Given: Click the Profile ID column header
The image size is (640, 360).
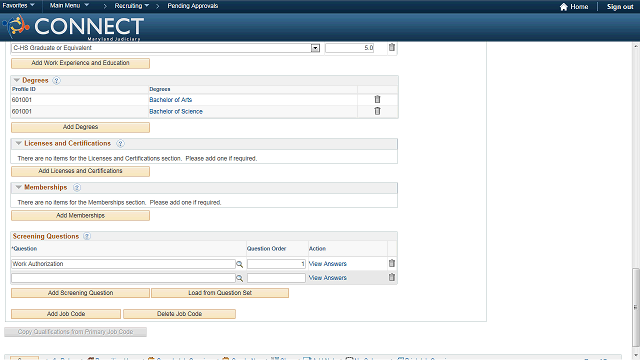Looking at the screenshot, I should coord(24,89).
